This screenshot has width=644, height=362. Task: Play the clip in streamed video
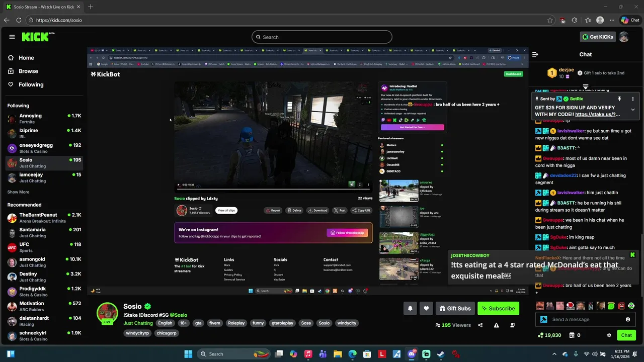178,185
